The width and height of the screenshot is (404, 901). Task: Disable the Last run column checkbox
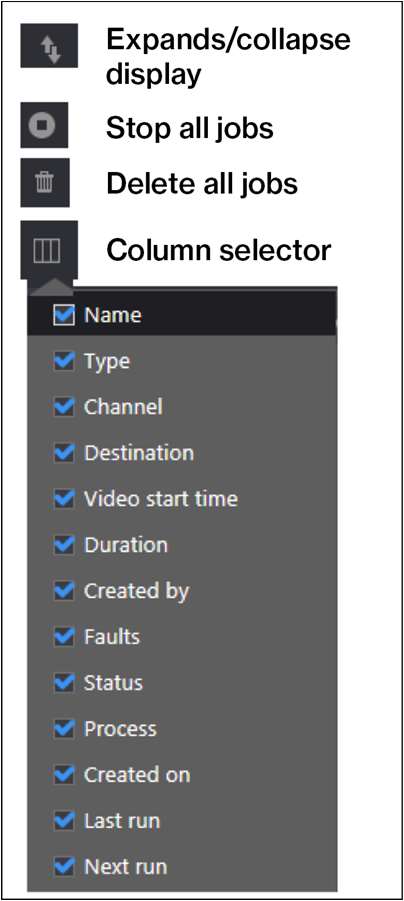pos(64,821)
